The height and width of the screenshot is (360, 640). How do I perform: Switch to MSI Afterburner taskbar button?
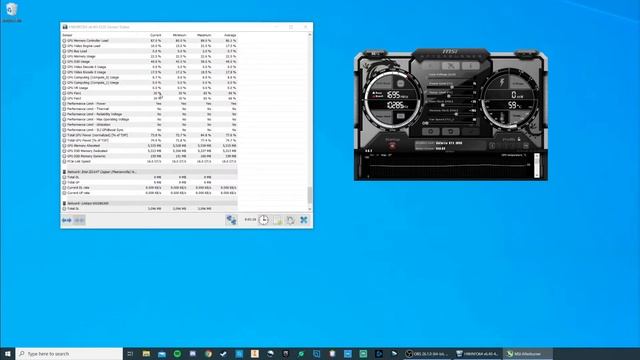coord(528,353)
